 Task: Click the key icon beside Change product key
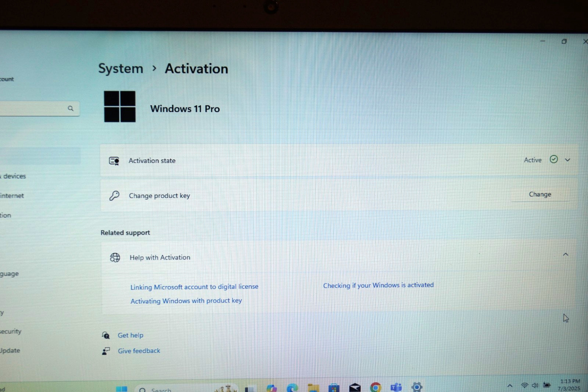[114, 196]
